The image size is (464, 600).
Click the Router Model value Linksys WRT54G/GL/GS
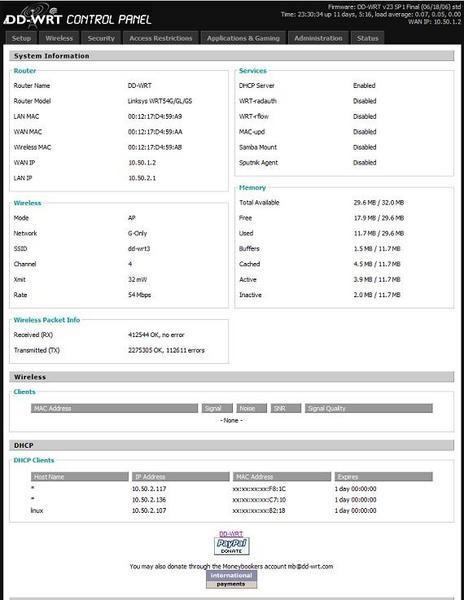pos(160,101)
